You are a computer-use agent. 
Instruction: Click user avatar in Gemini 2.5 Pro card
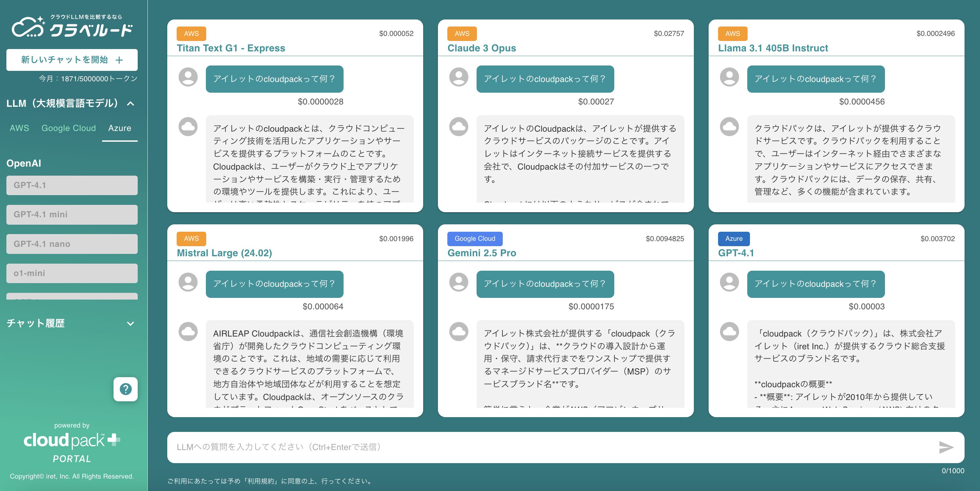pos(459,282)
